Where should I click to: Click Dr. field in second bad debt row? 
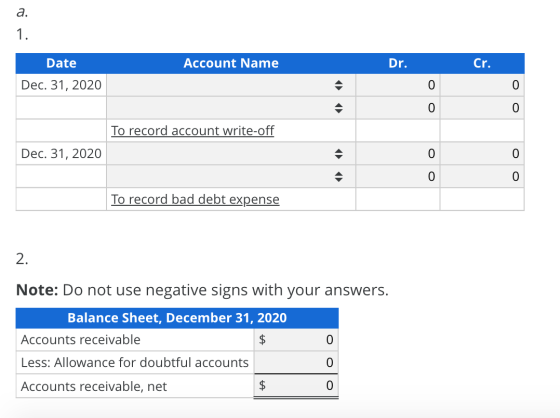(398, 176)
